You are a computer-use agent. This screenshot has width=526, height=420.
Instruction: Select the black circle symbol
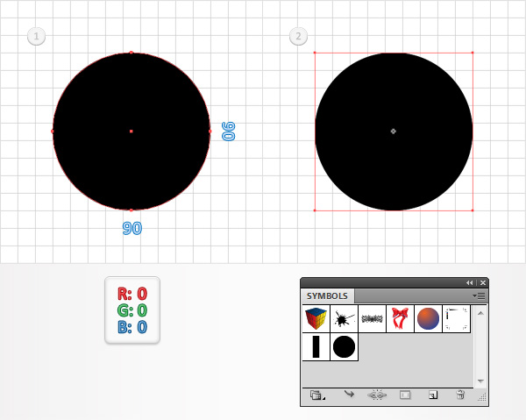(x=345, y=347)
